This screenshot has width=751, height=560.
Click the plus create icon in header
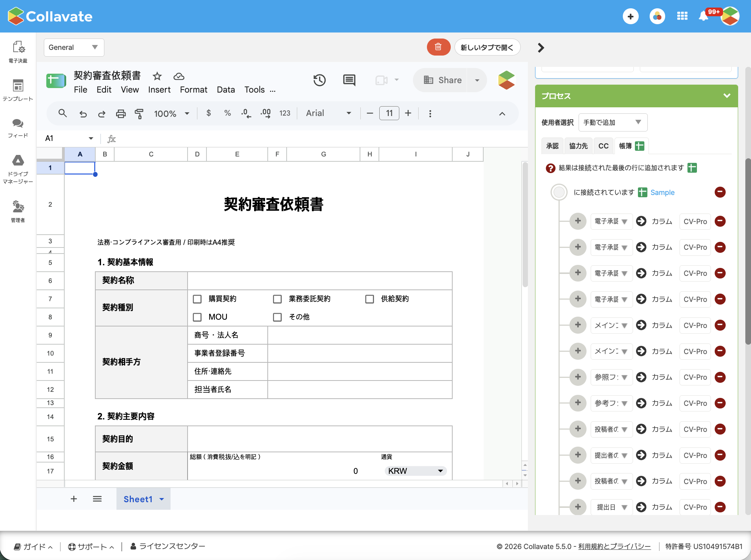pos(630,16)
